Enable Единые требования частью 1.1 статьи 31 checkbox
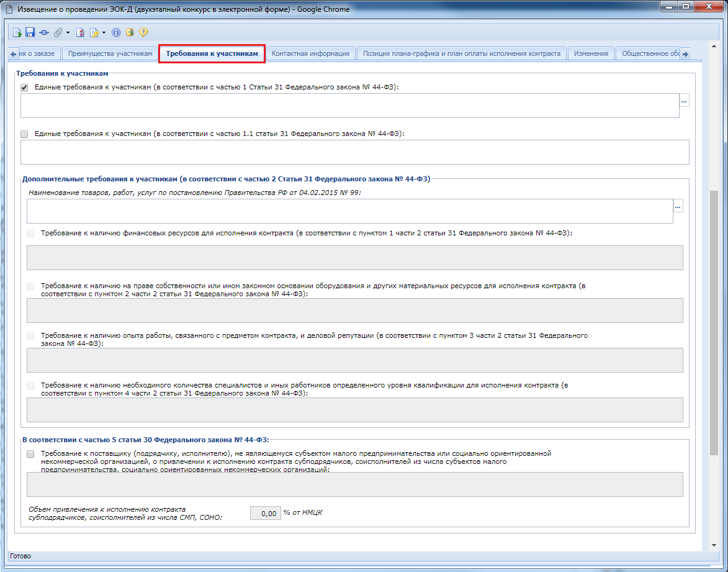 [24, 134]
